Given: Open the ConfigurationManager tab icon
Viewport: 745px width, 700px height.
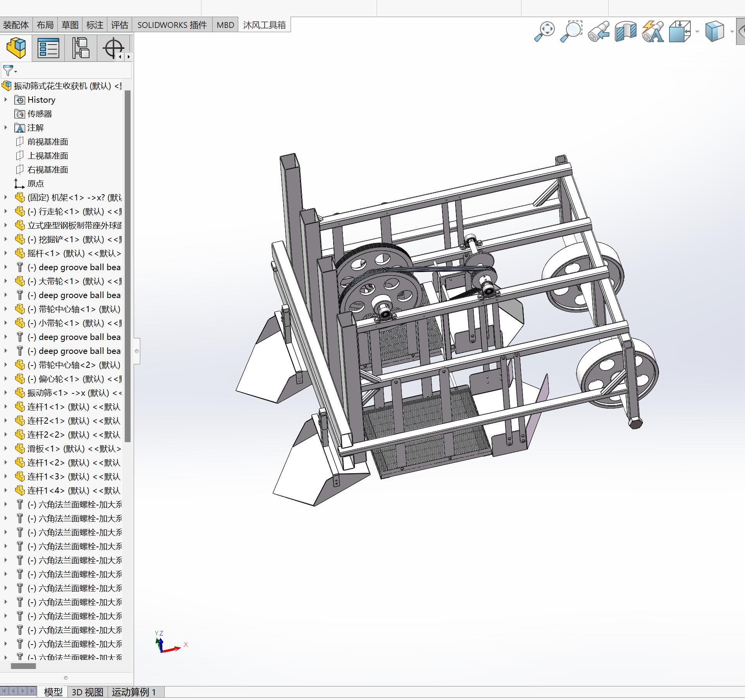Looking at the screenshot, I should tap(81, 48).
